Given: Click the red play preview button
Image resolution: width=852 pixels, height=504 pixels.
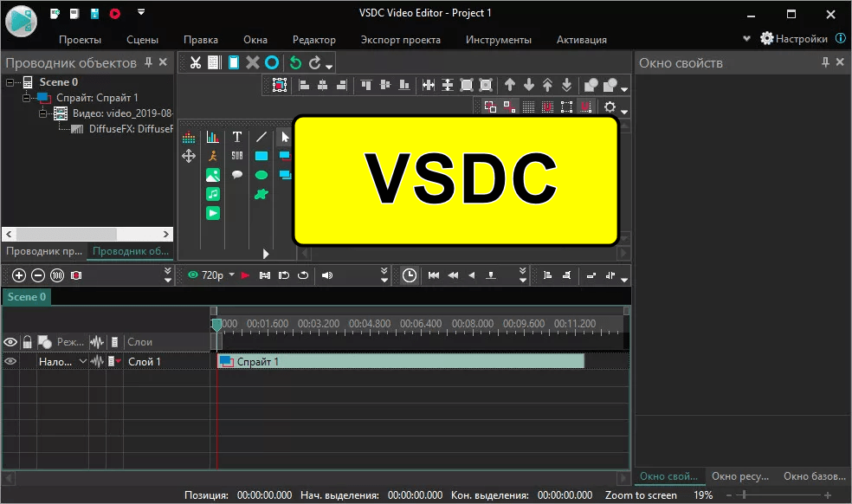Looking at the screenshot, I should point(245,275).
